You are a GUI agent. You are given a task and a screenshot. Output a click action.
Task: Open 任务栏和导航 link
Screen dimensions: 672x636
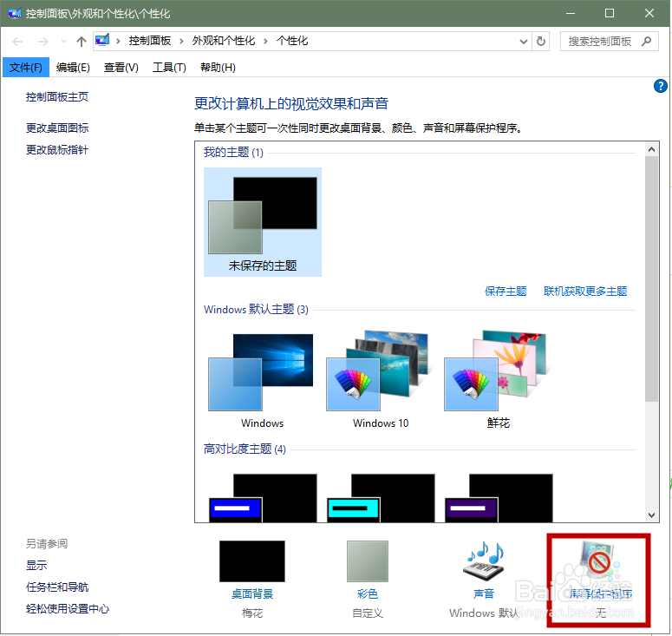coord(57,587)
